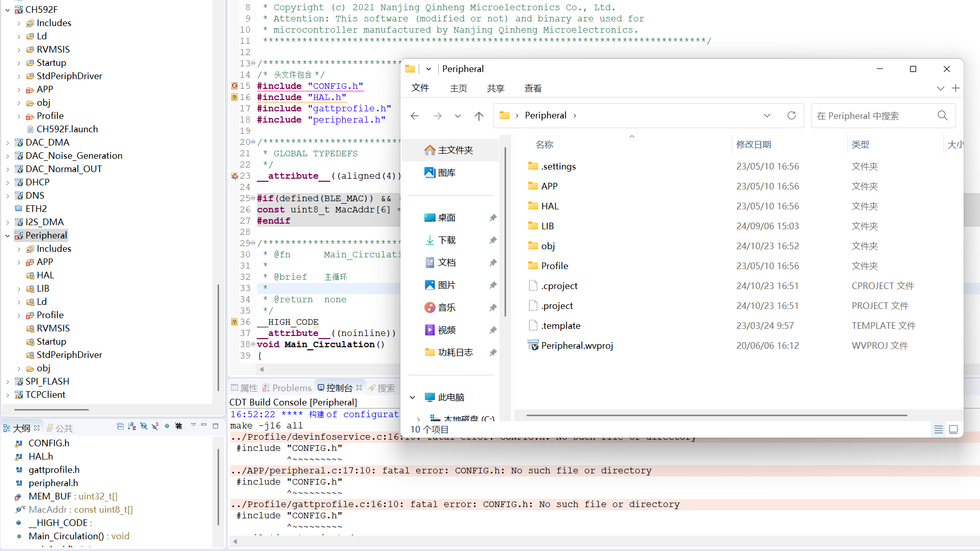The image size is (980, 551).
Task: Switch to details view layout
Action: [939, 429]
